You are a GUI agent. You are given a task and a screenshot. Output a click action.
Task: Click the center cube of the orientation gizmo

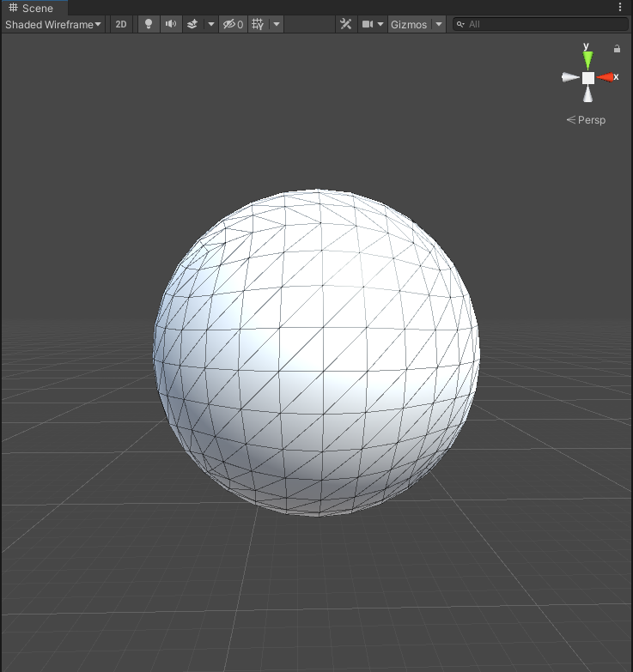click(587, 78)
